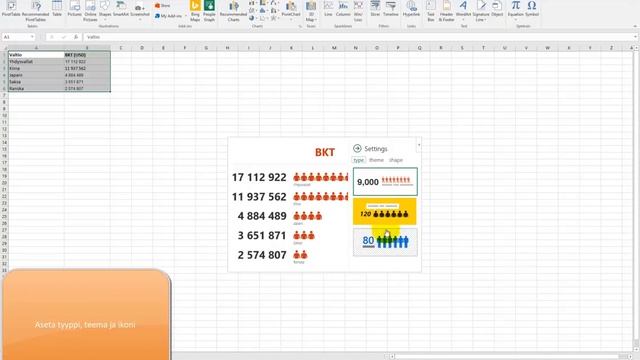The width and height of the screenshot is (640, 360).
Task: Insert a Table from the ribbon
Action: coord(57,9)
